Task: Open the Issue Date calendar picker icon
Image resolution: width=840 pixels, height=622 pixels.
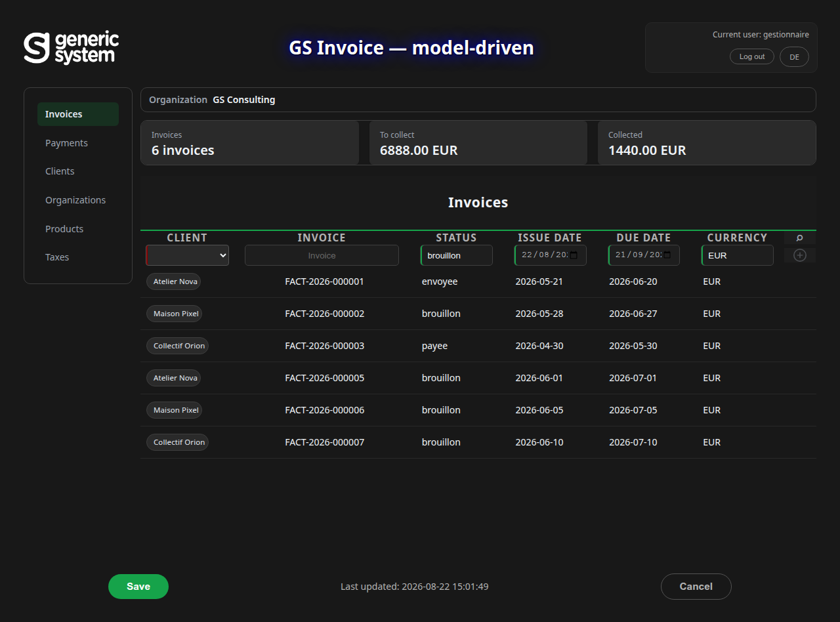Action: [x=574, y=255]
